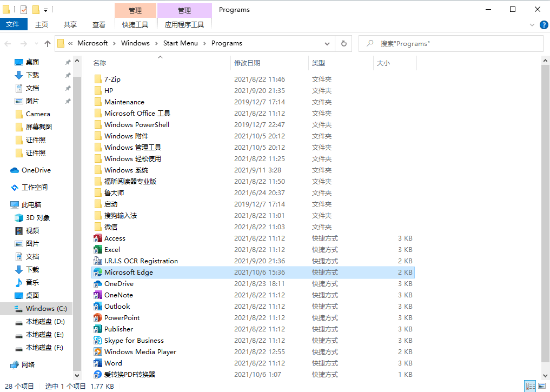The image size is (550, 392).
Task: Click the Up one level arrow
Action: click(x=48, y=43)
